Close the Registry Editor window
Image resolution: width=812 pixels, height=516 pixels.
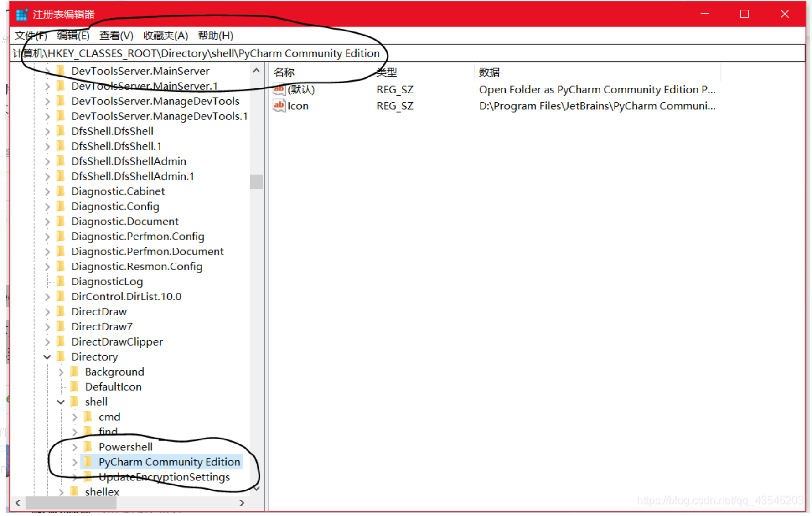(785, 14)
